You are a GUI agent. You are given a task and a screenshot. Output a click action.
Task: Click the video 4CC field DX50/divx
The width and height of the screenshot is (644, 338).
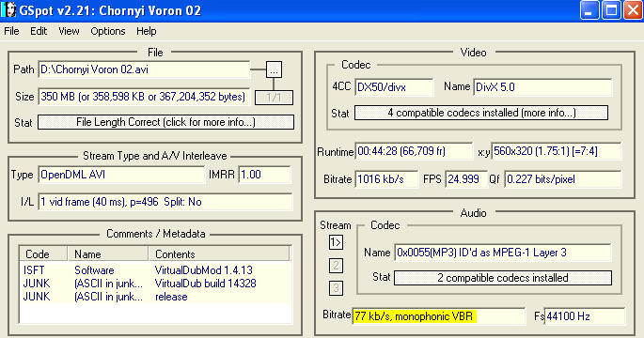394,87
